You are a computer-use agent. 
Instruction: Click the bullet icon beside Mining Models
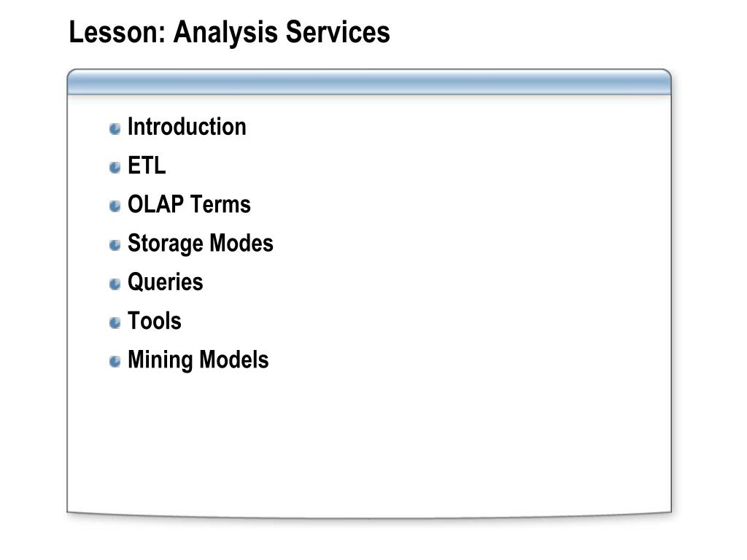(x=115, y=362)
